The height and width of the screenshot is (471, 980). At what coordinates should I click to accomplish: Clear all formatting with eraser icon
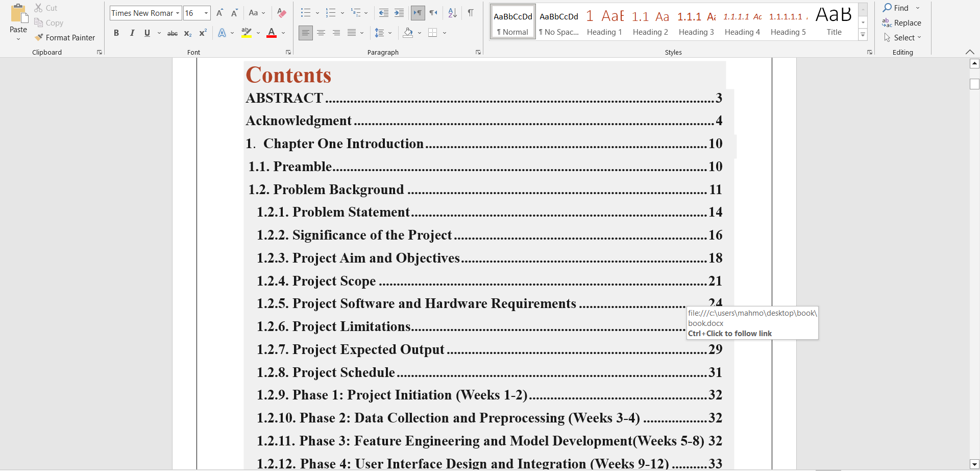coord(281,13)
